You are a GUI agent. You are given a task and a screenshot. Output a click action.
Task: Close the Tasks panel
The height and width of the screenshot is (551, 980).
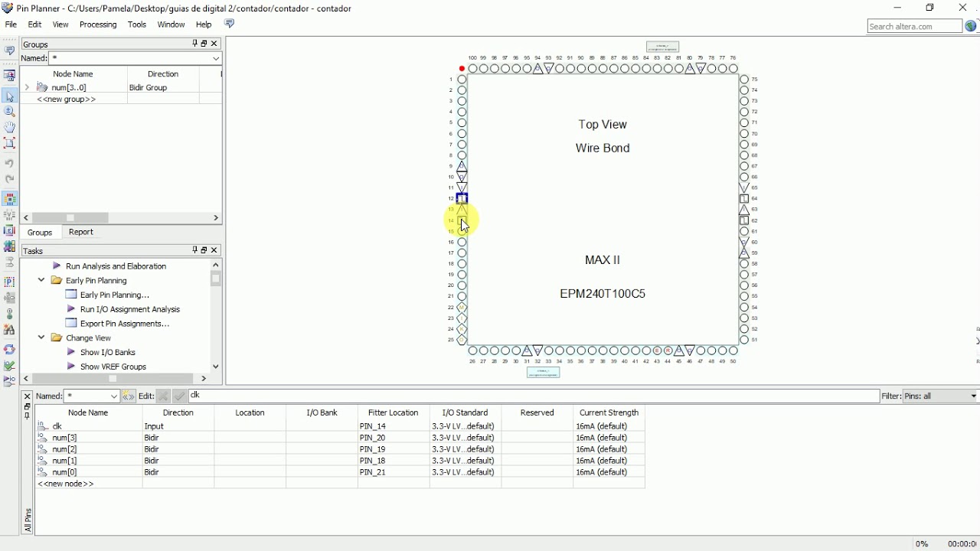pos(215,250)
